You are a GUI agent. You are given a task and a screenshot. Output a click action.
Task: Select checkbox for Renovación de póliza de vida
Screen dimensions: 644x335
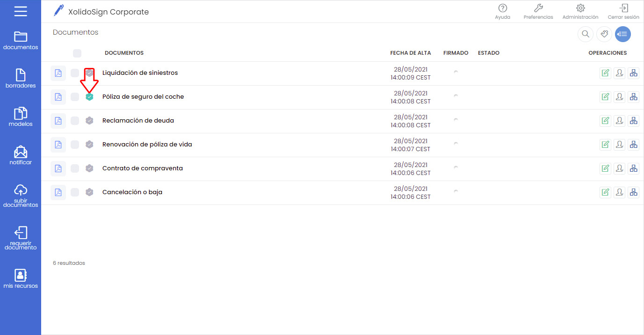click(x=75, y=145)
